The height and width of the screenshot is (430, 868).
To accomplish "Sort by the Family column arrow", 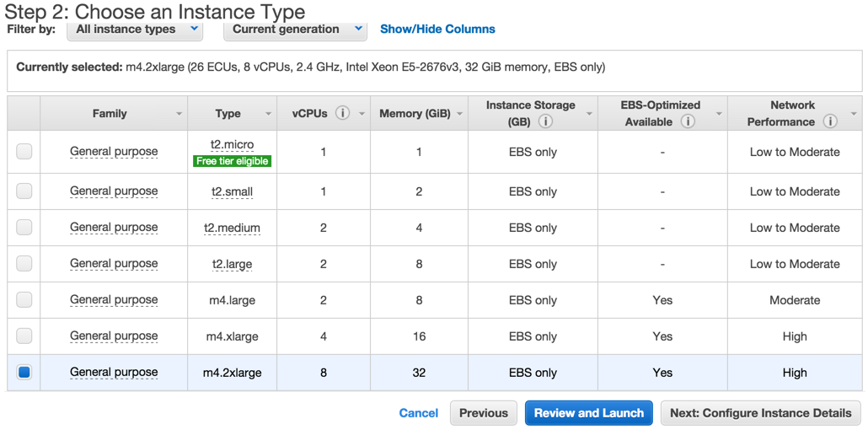I will click(179, 114).
